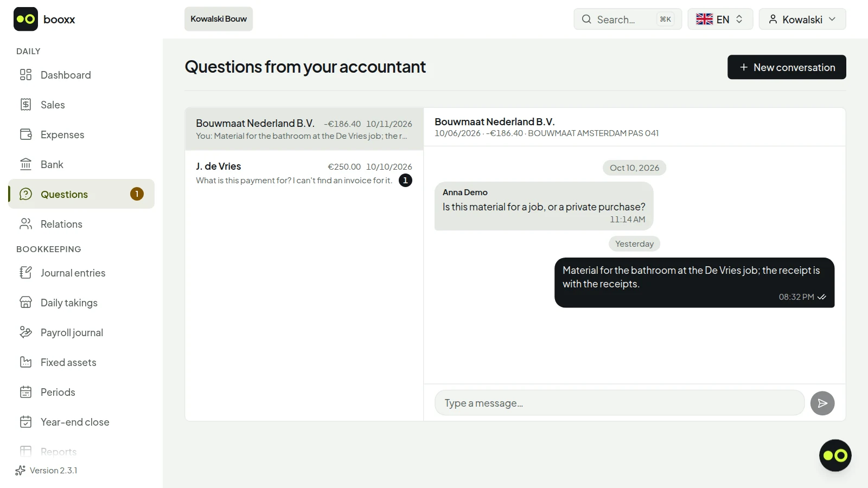Screen dimensions: 868x488
Task: Expand the Kowalski user menu
Action: 802,19
